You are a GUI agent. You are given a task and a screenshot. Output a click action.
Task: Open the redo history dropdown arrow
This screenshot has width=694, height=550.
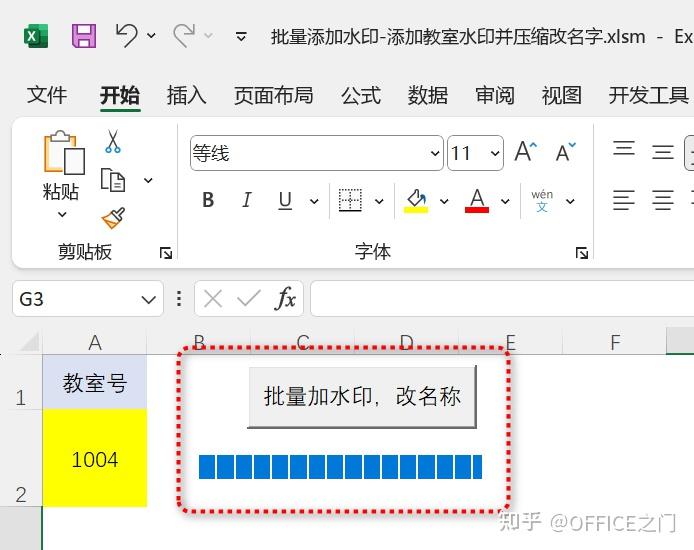tap(208, 35)
